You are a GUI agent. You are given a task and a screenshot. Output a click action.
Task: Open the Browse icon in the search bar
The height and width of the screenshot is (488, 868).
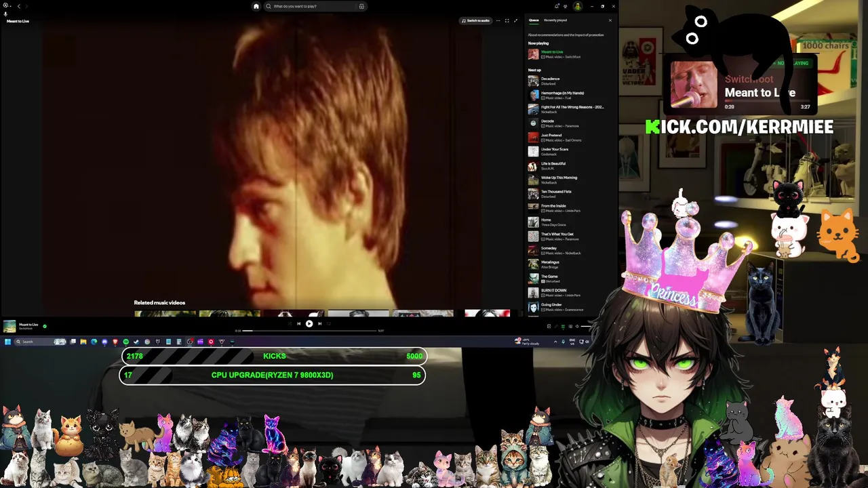coord(361,6)
